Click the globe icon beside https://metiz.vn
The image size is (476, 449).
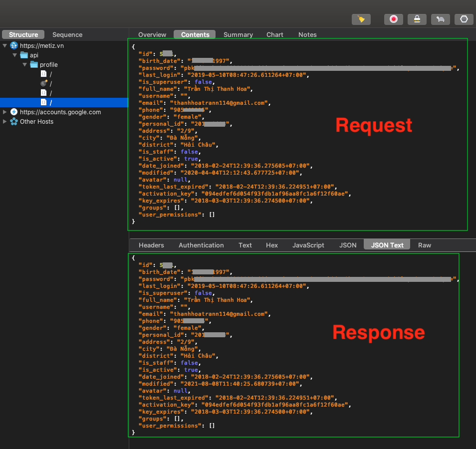(14, 45)
